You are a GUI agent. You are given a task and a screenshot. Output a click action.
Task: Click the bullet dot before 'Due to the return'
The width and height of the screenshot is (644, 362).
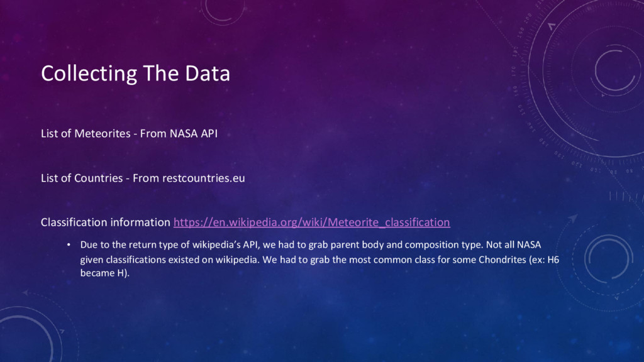[x=69, y=245]
